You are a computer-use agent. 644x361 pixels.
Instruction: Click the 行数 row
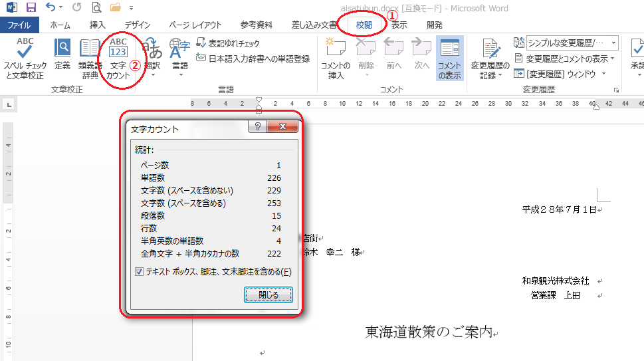coord(211,228)
